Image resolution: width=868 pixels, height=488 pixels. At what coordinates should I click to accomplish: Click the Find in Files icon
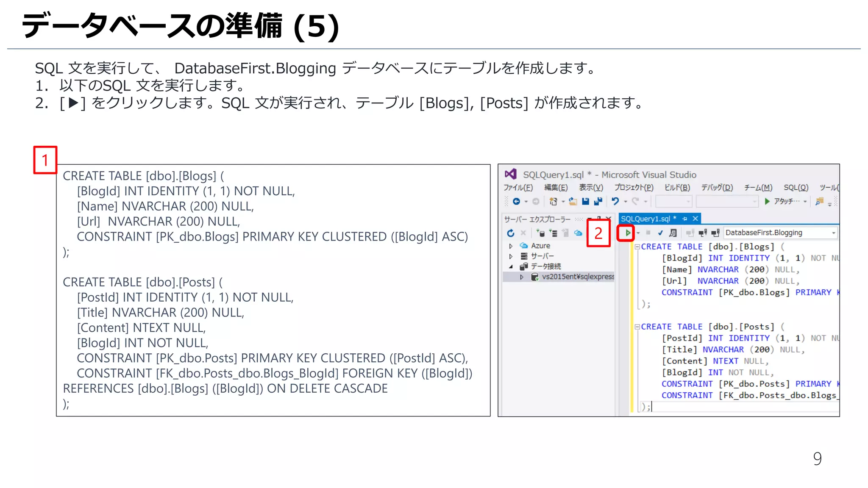820,202
